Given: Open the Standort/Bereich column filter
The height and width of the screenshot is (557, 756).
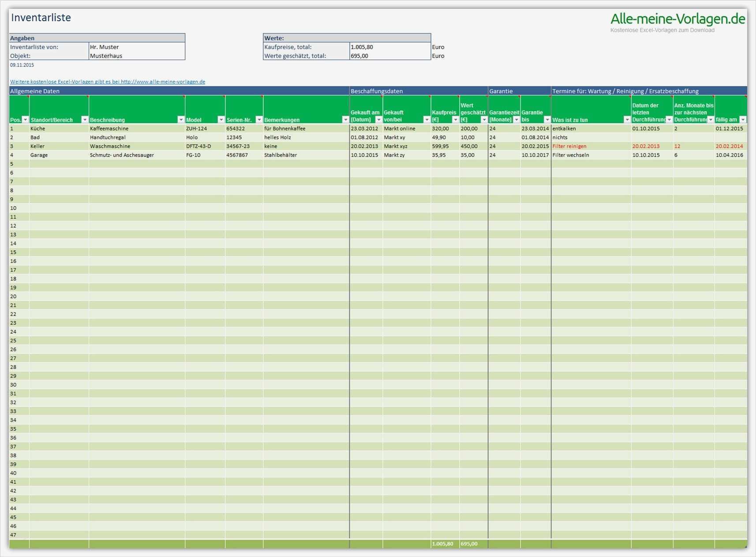Looking at the screenshot, I should (85, 120).
